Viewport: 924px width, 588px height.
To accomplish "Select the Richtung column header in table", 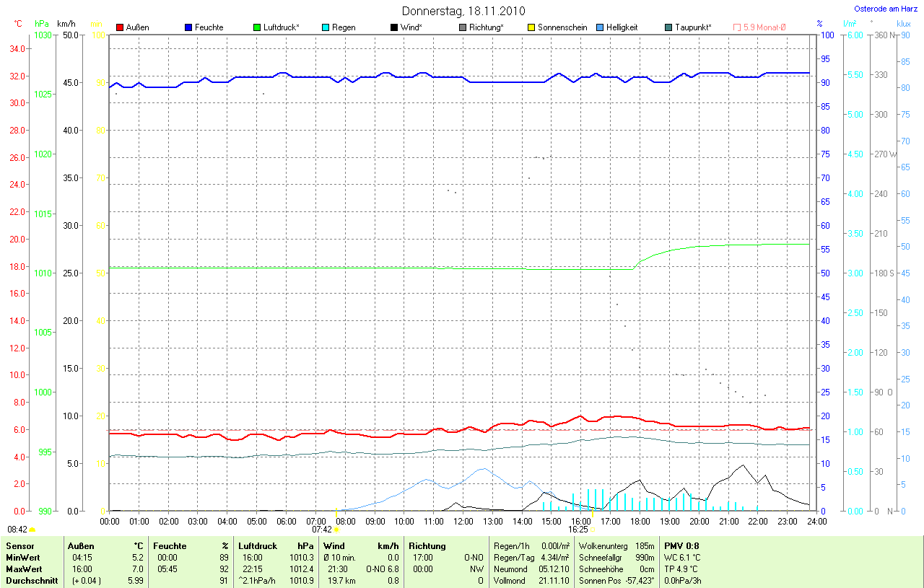I will (x=427, y=546).
